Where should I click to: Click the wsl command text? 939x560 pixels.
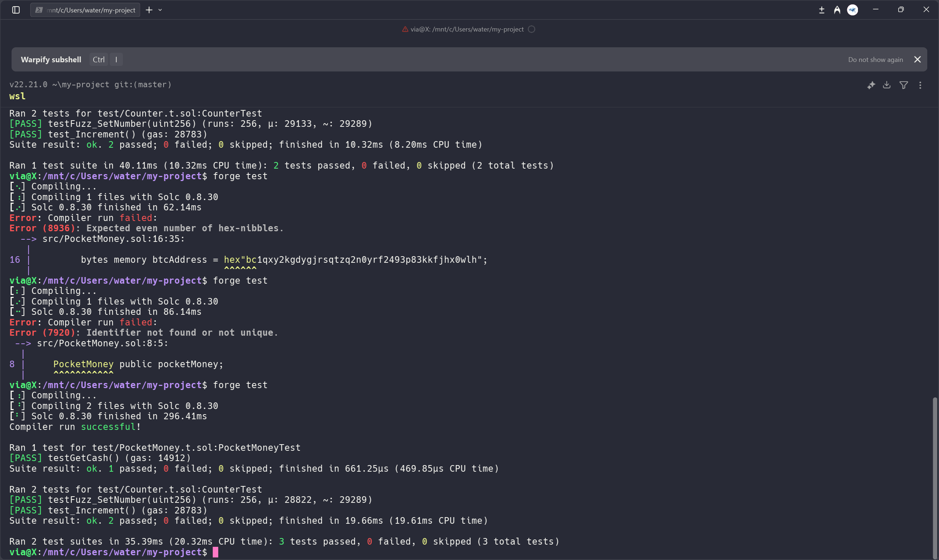17,96
